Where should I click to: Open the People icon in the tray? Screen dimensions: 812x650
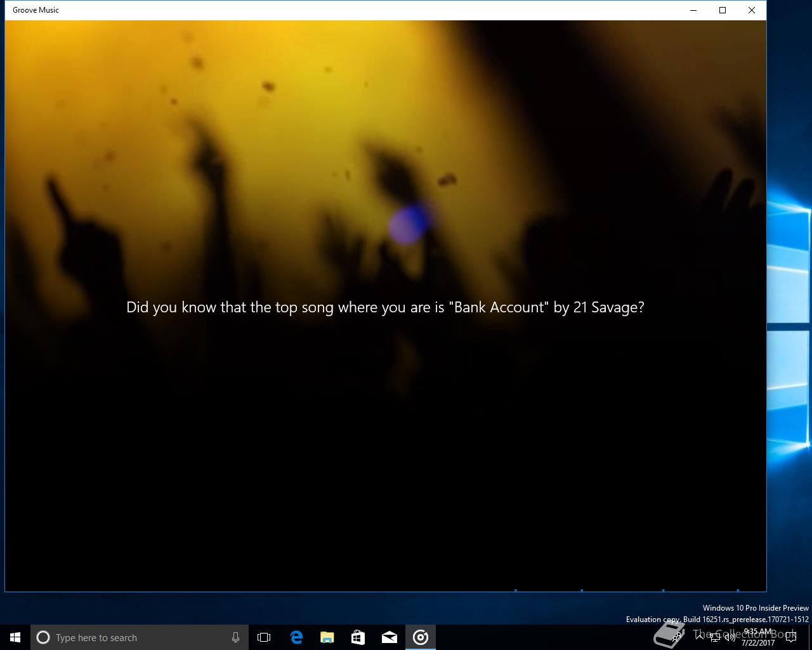678,636
